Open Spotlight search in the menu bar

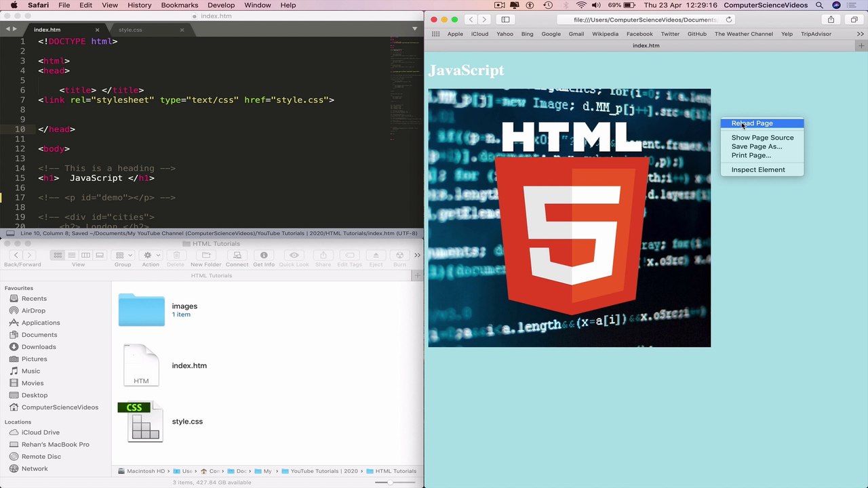pos(819,5)
